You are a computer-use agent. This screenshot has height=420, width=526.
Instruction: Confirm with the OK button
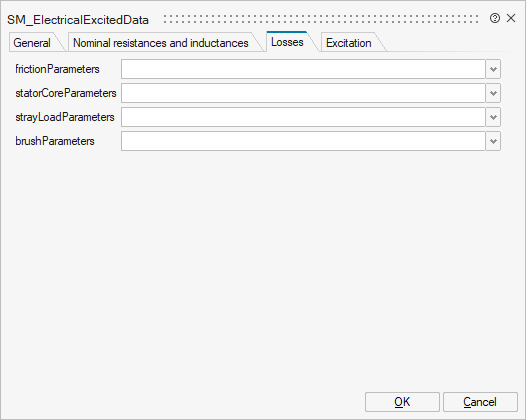(402, 402)
